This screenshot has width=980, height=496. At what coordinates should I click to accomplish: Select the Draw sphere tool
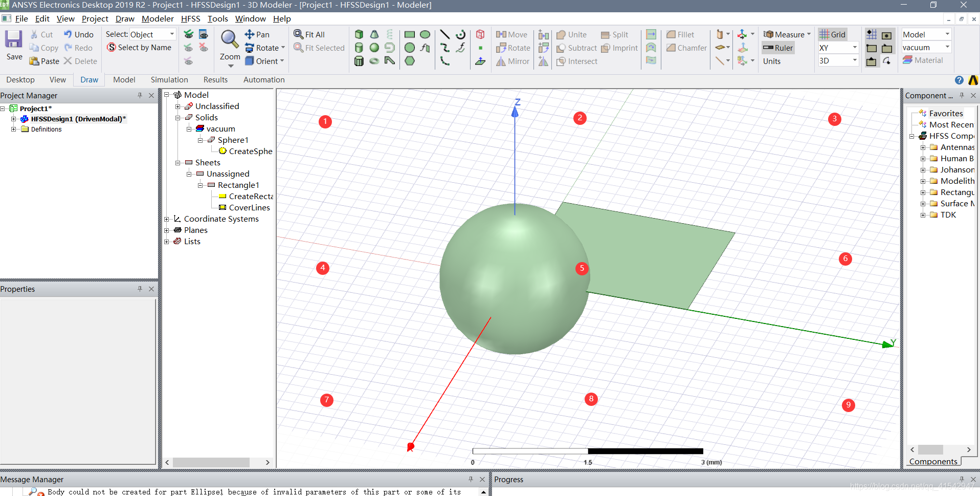pos(374,48)
